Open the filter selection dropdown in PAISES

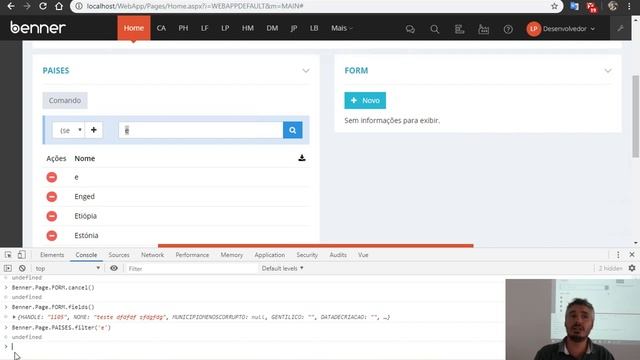coord(69,130)
